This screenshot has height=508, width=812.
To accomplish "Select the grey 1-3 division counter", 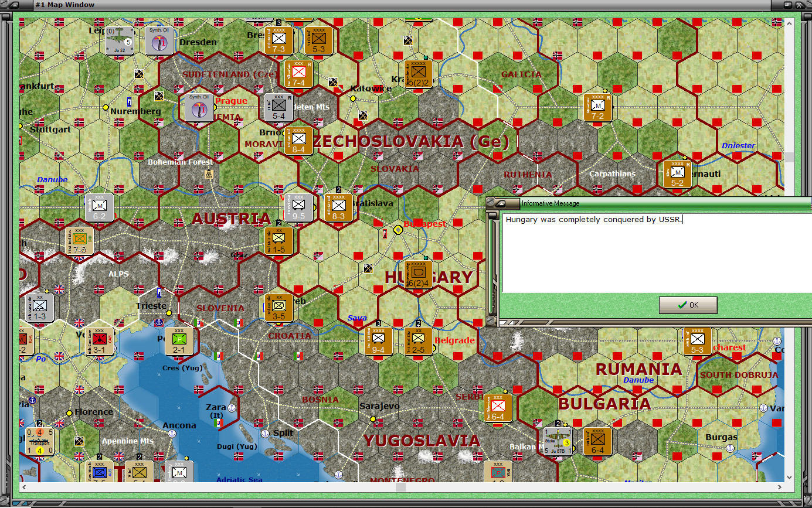I will pyautogui.click(x=40, y=308).
